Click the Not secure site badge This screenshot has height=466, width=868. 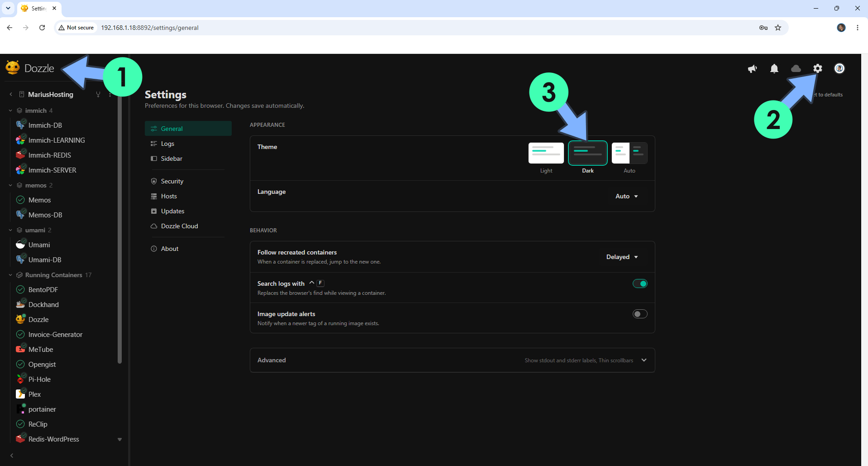click(76, 28)
